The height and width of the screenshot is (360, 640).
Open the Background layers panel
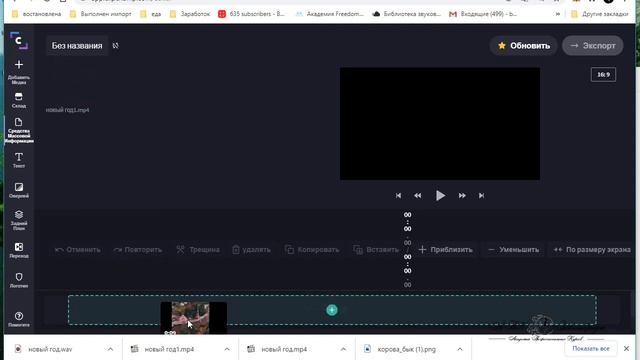19,220
